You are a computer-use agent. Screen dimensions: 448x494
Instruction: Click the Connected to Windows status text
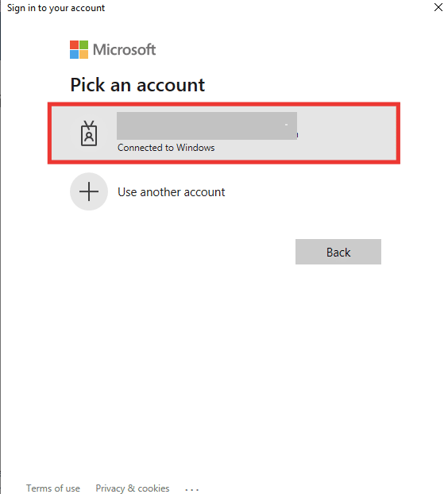tap(166, 148)
